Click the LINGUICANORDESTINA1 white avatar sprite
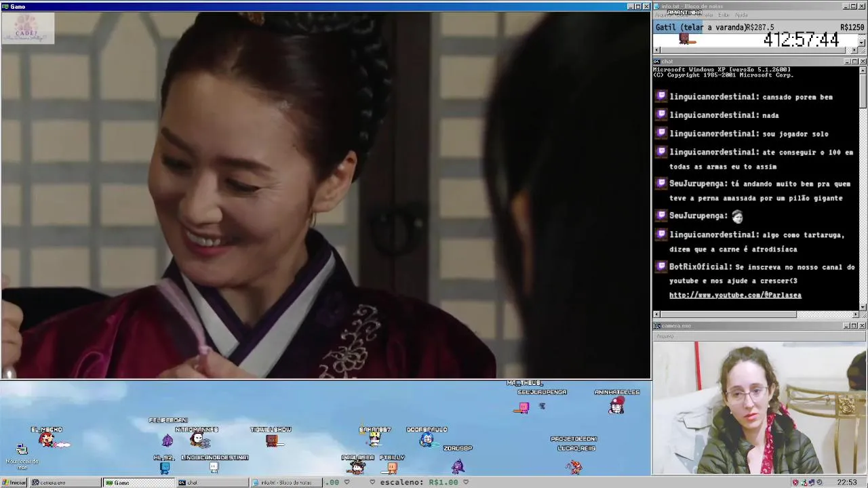This screenshot has height=488, width=868. tap(214, 467)
